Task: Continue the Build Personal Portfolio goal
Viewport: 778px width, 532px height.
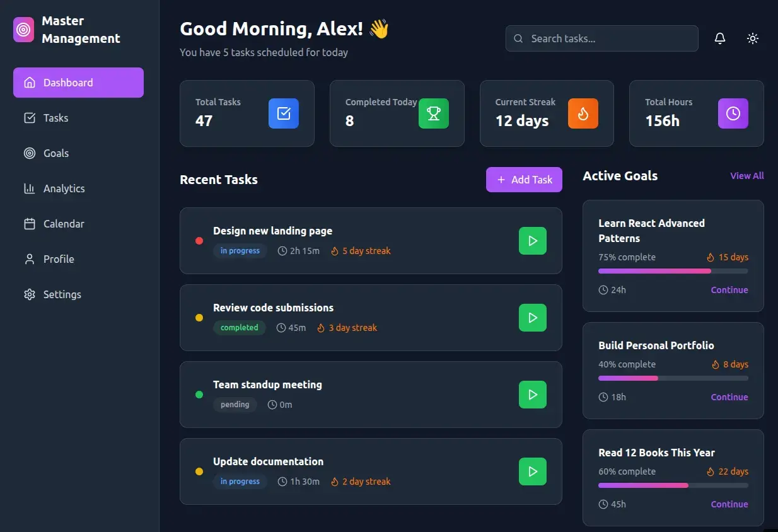Action: 729,397
